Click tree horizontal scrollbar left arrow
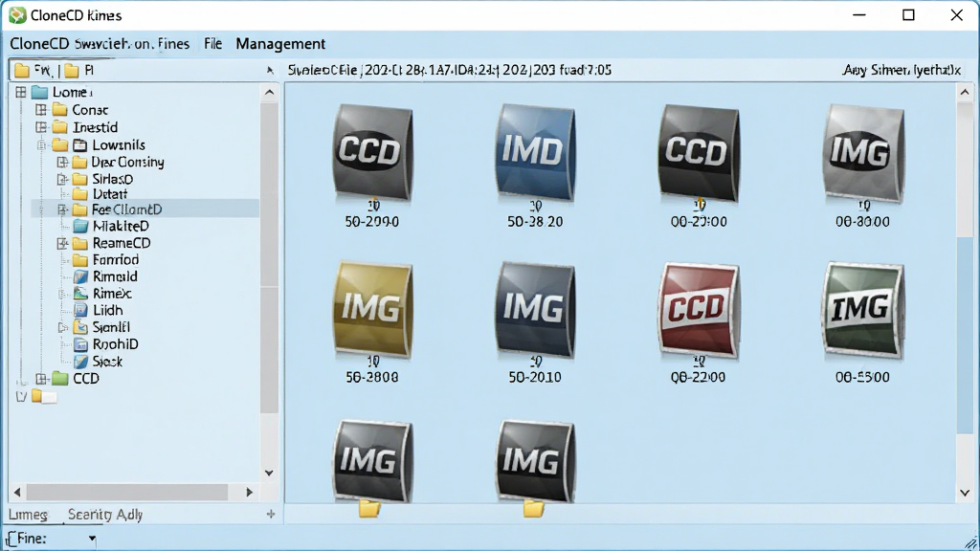The height and width of the screenshot is (551, 980). (x=17, y=493)
